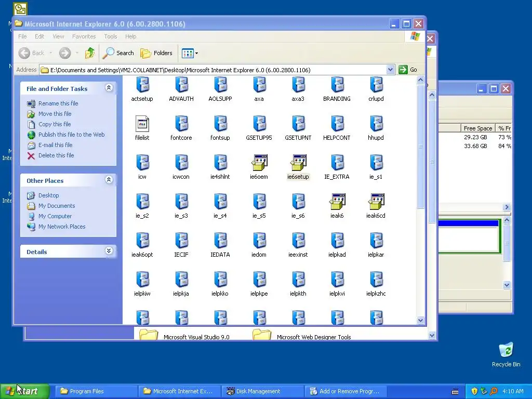
Task: Click file list scroll-down arrow
Action: point(420,320)
